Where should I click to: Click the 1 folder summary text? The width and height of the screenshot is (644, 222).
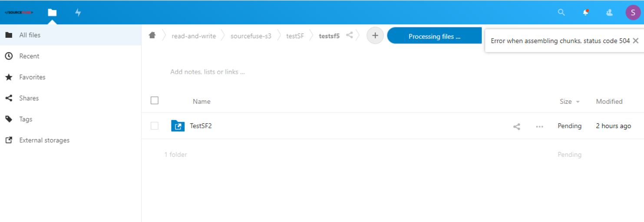click(175, 155)
